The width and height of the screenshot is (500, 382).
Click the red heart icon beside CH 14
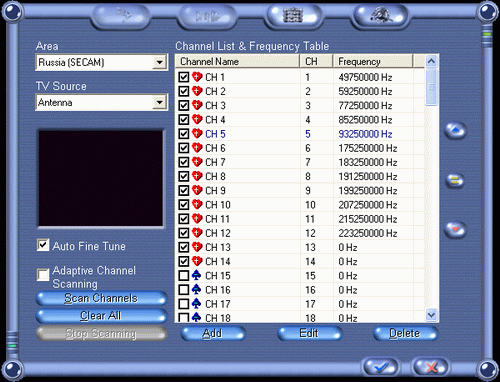click(x=197, y=261)
